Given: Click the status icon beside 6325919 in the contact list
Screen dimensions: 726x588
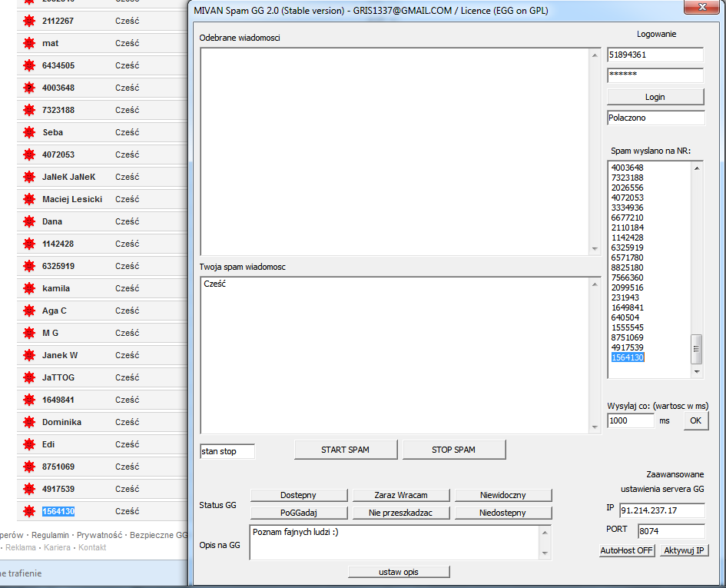Looking at the screenshot, I should (29, 266).
